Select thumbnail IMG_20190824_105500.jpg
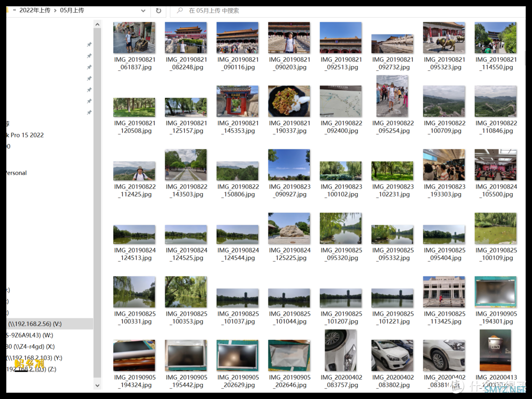 point(496,165)
